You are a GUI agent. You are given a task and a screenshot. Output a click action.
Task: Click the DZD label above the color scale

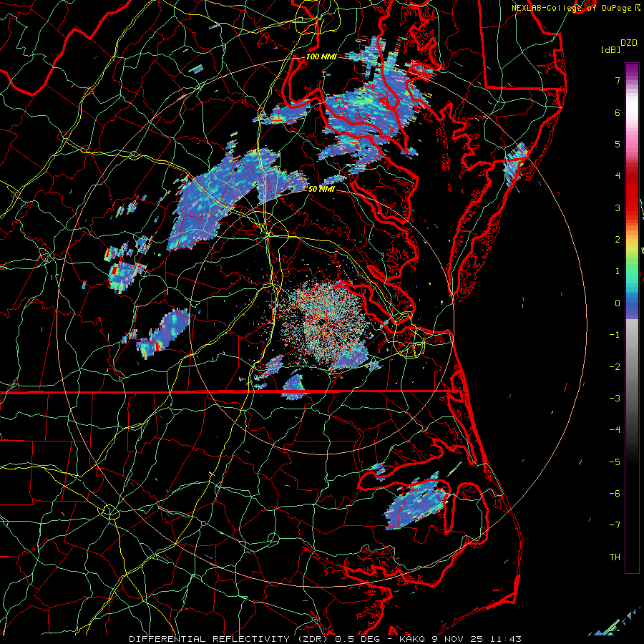629,43
